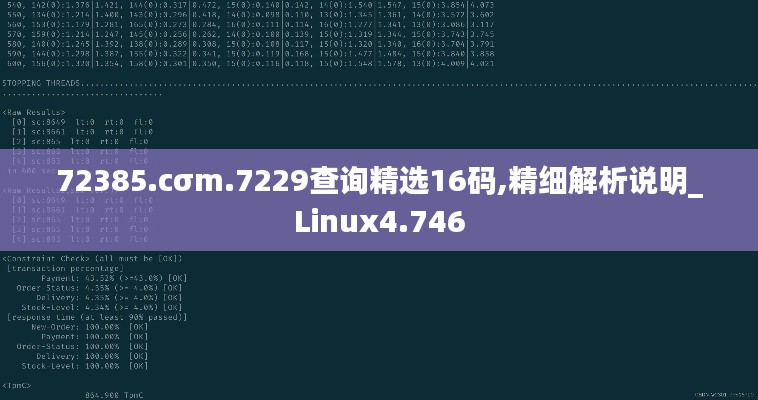Click the first Raw Results heading
This screenshot has height=400, width=758.
(x=34, y=112)
